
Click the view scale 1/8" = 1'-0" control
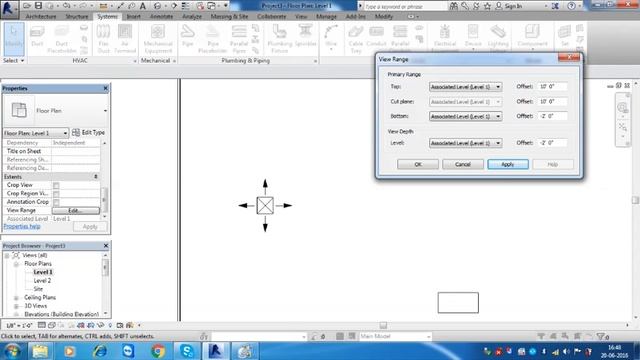point(19,326)
